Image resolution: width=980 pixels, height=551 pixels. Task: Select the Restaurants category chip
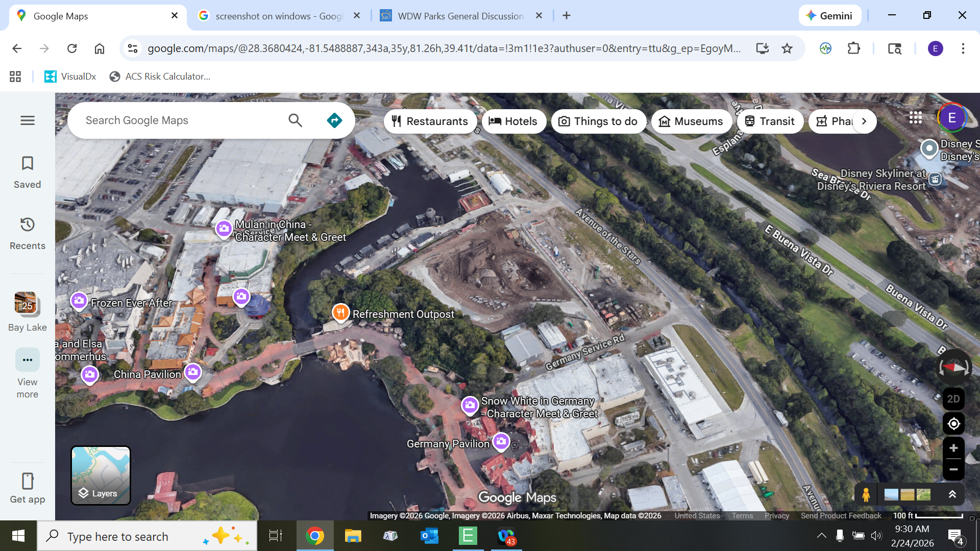[x=430, y=121]
